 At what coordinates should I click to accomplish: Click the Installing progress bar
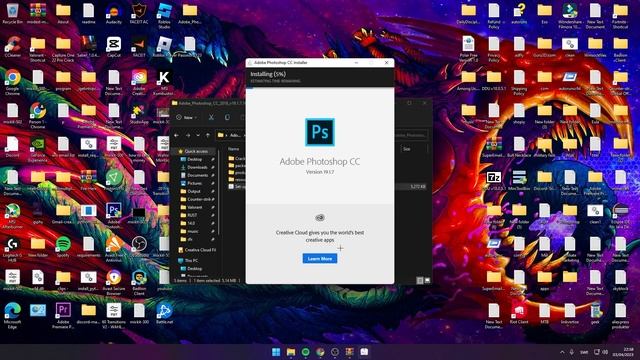pyautogui.click(x=320, y=87)
